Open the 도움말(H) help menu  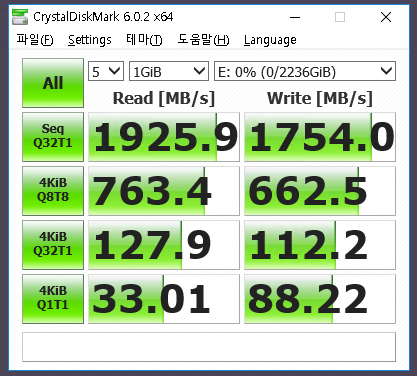click(203, 40)
